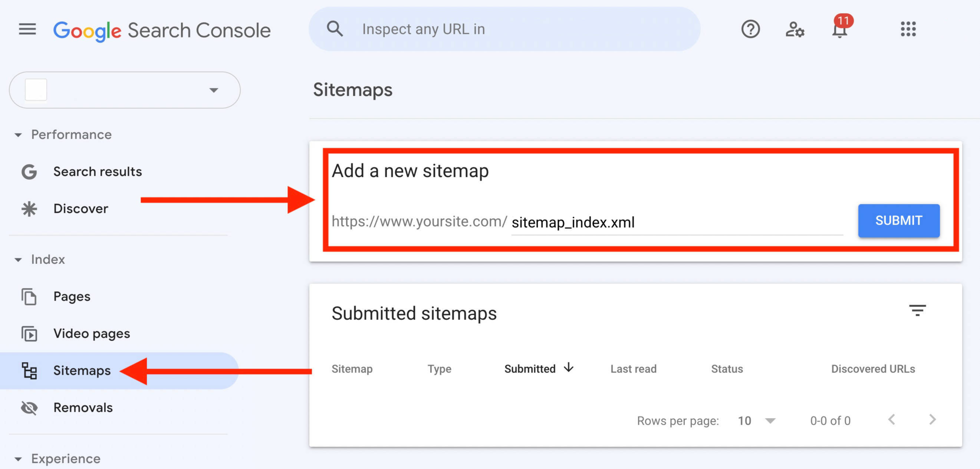Viewport: 980px width, 469px height.
Task: Open the Video pages report
Action: click(91, 334)
